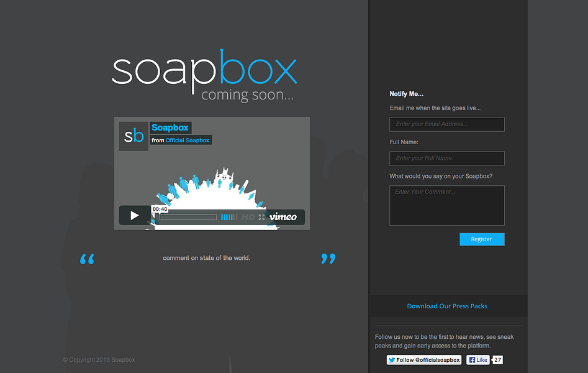
Task: Focus the Email Address input field
Action: 447,124
